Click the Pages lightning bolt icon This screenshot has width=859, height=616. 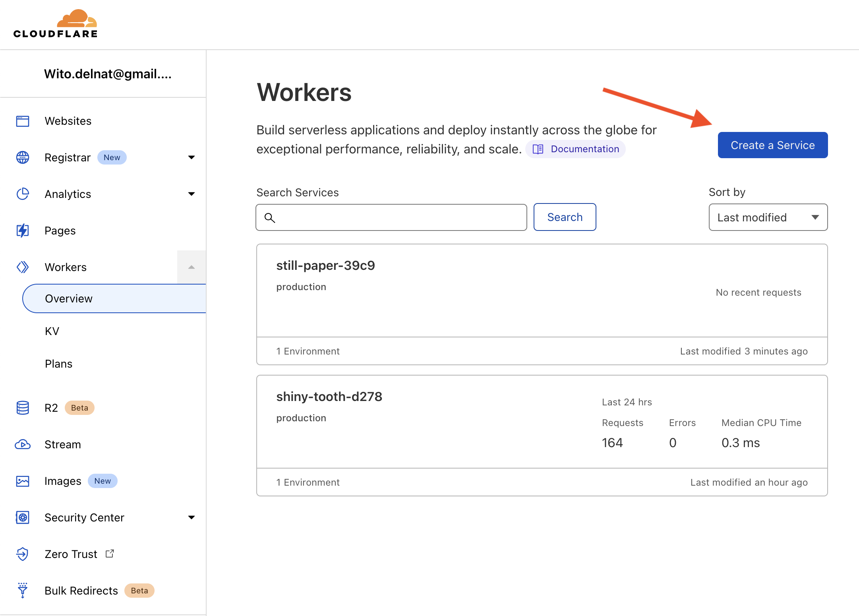click(x=23, y=231)
